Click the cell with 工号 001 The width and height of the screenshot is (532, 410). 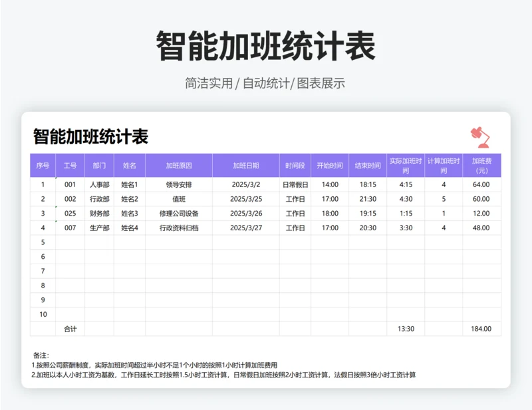point(70,184)
